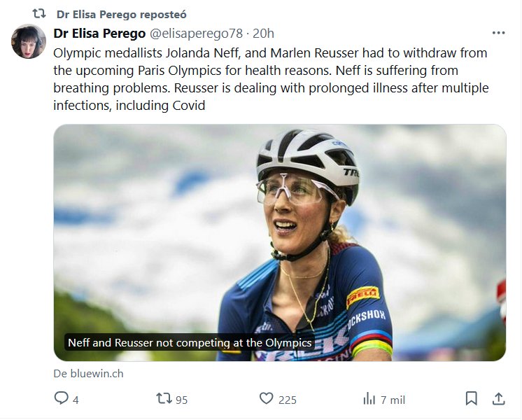522x420 pixels.
Task: Click the 95 reposts count
Action: pyautogui.click(x=181, y=400)
